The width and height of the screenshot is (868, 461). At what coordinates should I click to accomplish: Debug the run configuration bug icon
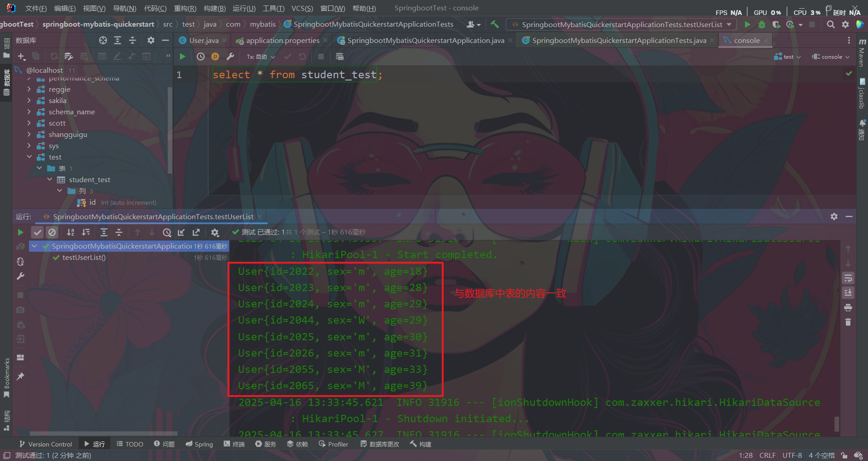point(762,24)
